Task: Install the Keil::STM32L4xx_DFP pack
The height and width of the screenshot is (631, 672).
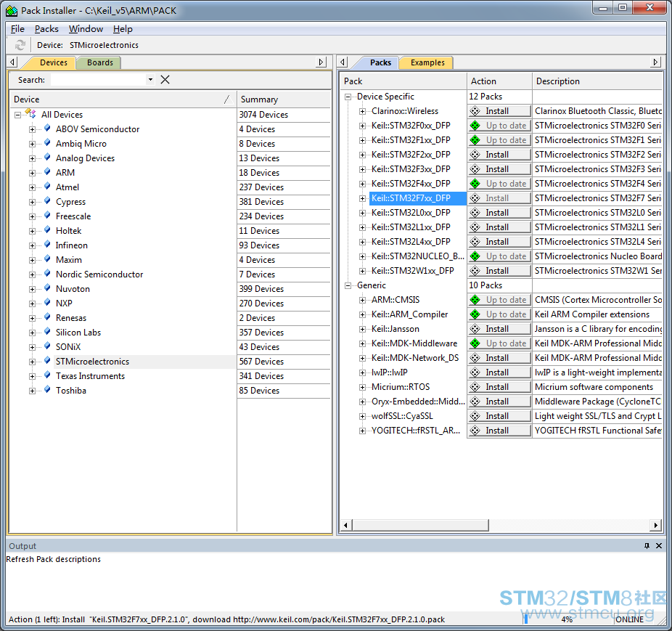Action: 500,242
